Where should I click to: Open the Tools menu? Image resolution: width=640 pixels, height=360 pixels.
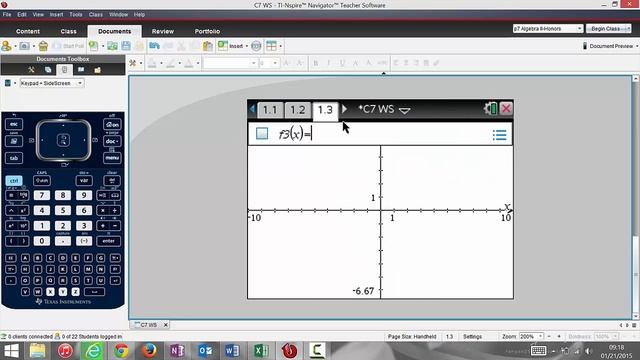click(x=76, y=14)
